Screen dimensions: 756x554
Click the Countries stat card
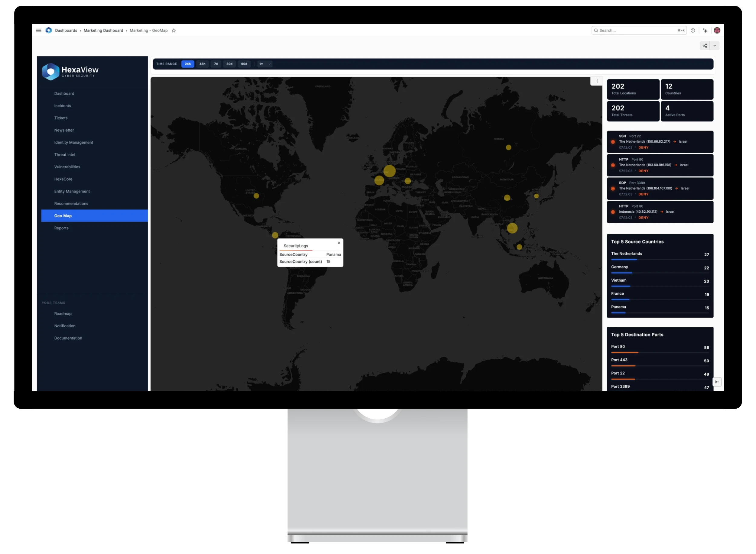[688, 89]
